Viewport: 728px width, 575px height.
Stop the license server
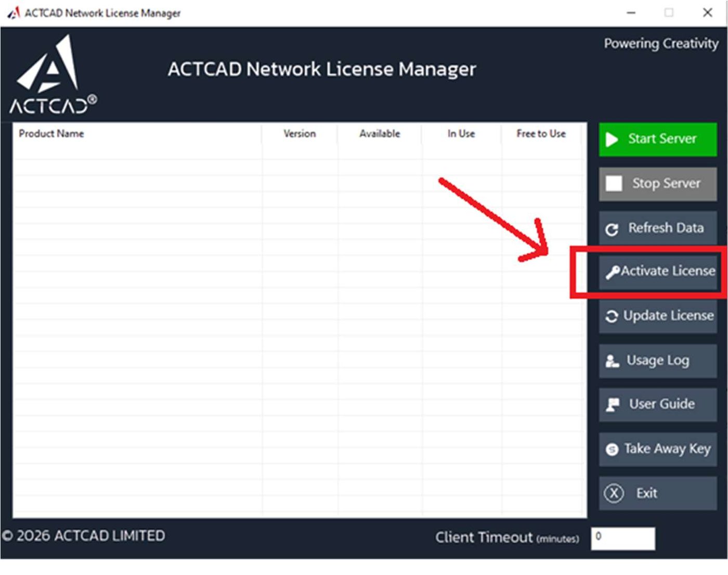pyautogui.click(x=658, y=184)
